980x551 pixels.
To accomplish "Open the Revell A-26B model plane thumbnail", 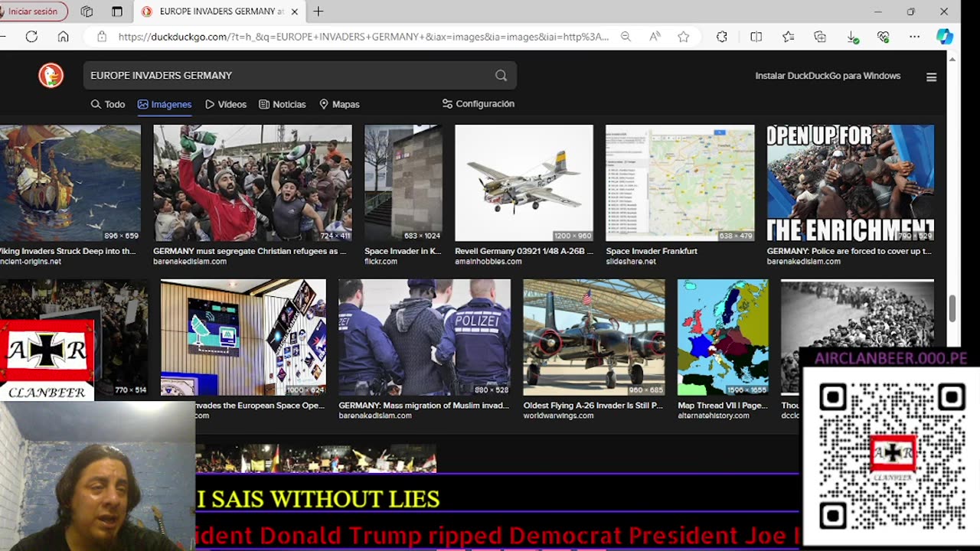I will (524, 183).
